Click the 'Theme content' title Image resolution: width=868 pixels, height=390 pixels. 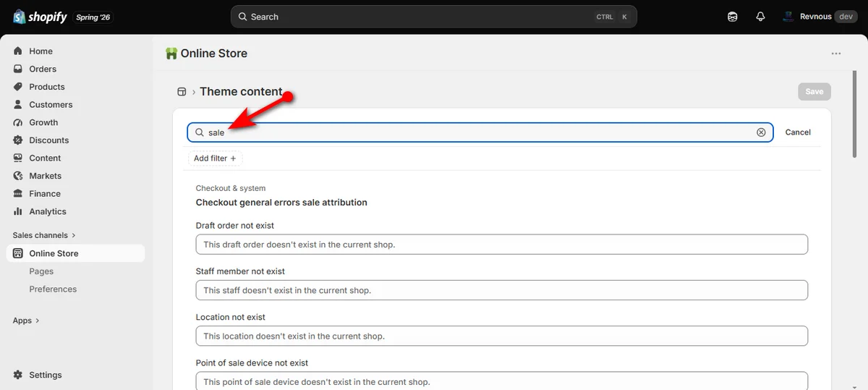[x=241, y=91]
